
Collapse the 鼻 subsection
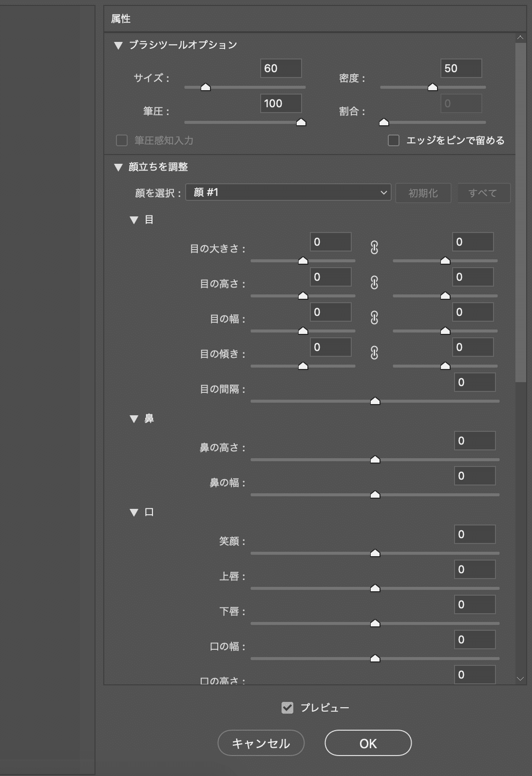pos(134,419)
